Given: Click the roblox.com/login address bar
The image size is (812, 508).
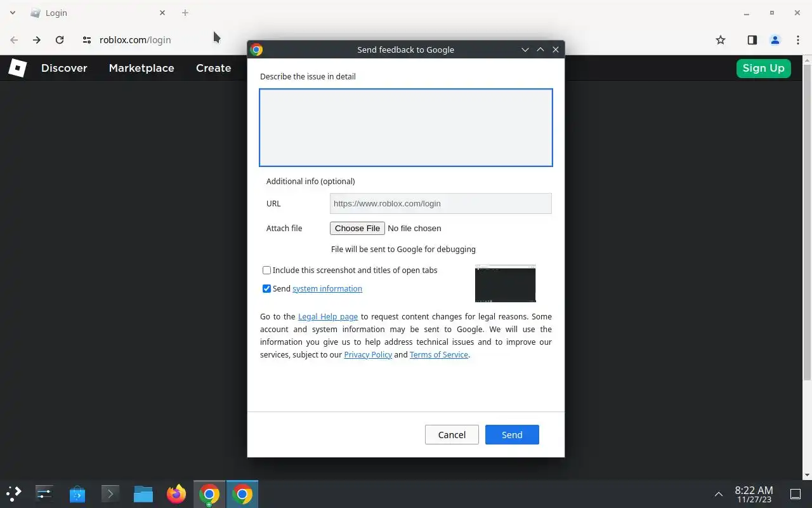Looking at the screenshot, I should point(135,40).
